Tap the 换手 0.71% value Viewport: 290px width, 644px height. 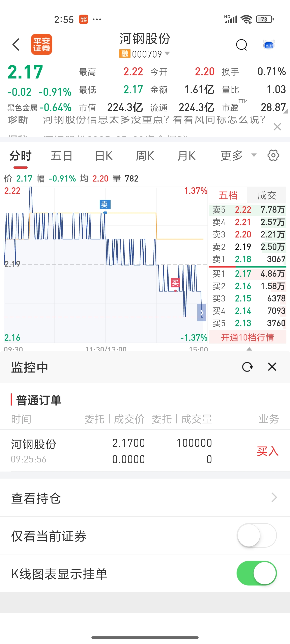[x=272, y=72]
